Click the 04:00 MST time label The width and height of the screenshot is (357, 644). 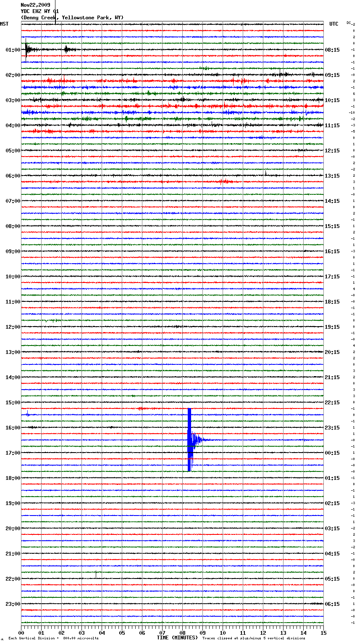13,126
